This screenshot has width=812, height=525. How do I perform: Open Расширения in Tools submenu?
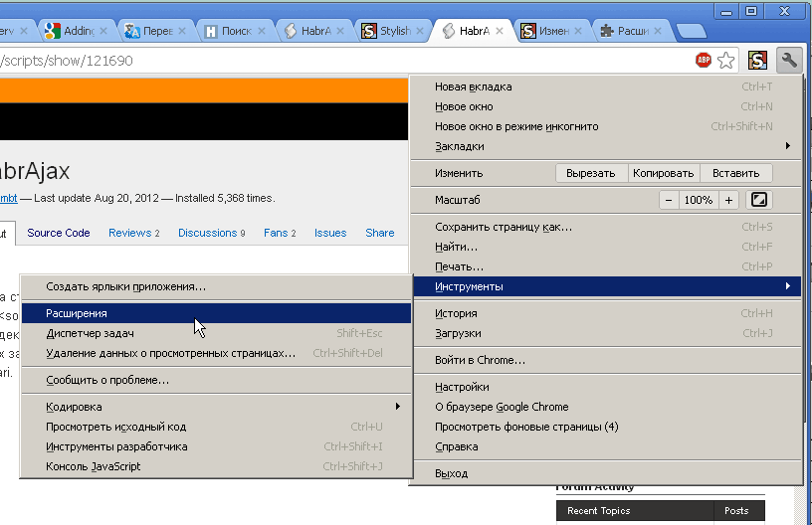tap(217, 313)
